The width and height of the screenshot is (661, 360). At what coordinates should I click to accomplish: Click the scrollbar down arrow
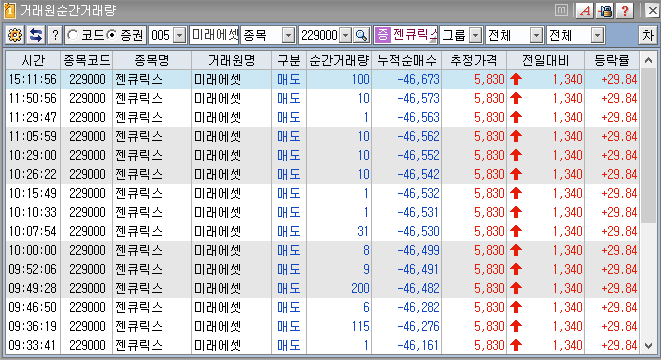tap(648, 346)
